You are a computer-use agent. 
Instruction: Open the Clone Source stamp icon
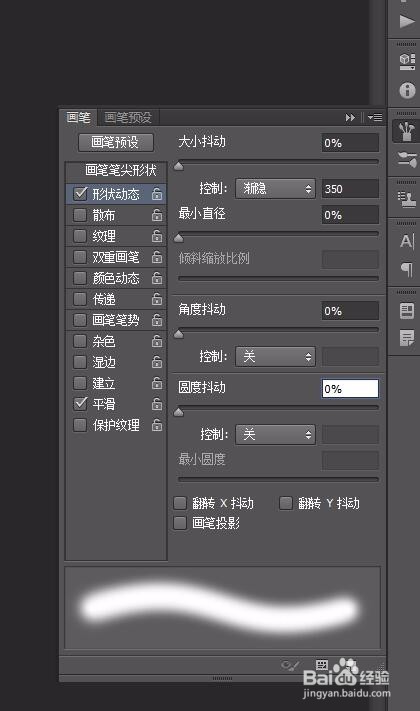[407, 199]
